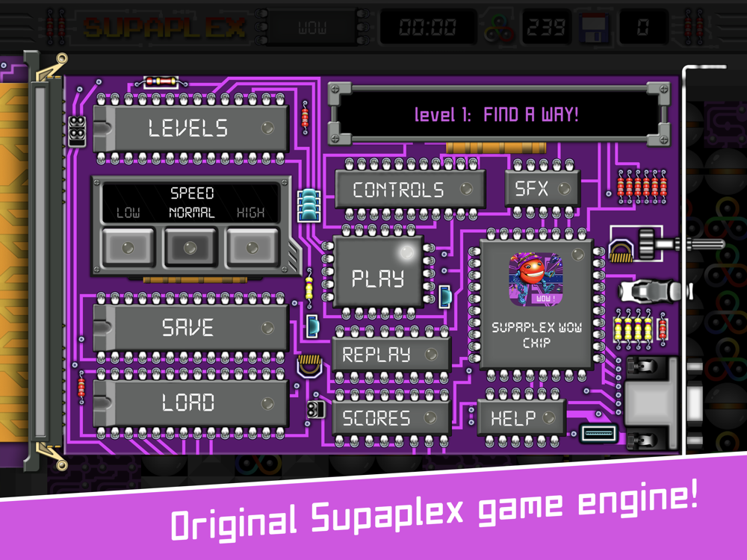
Task: Start the game with the PLAY chip
Action: (378, 272)
